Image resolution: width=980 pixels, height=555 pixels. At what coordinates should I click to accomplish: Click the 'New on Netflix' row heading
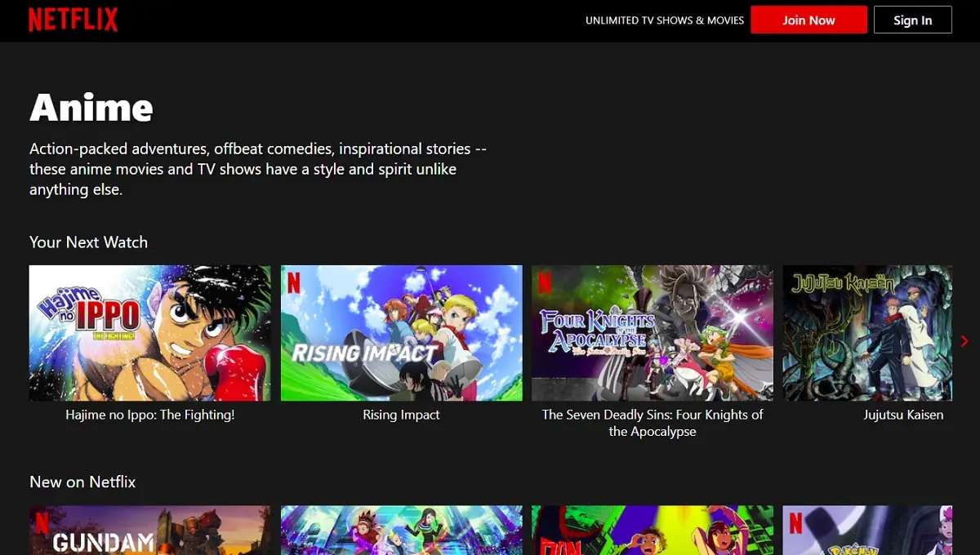pyautogui.click(x=82, y=482)
